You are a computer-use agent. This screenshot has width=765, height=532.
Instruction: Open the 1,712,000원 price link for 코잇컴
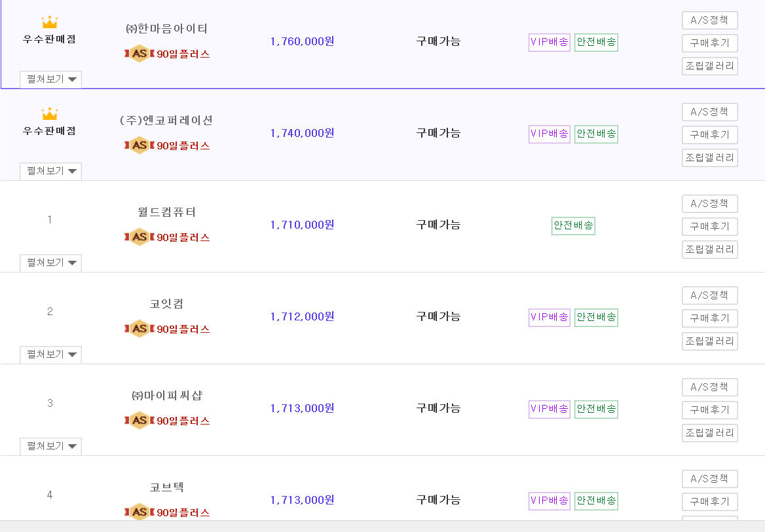(302, 316)
